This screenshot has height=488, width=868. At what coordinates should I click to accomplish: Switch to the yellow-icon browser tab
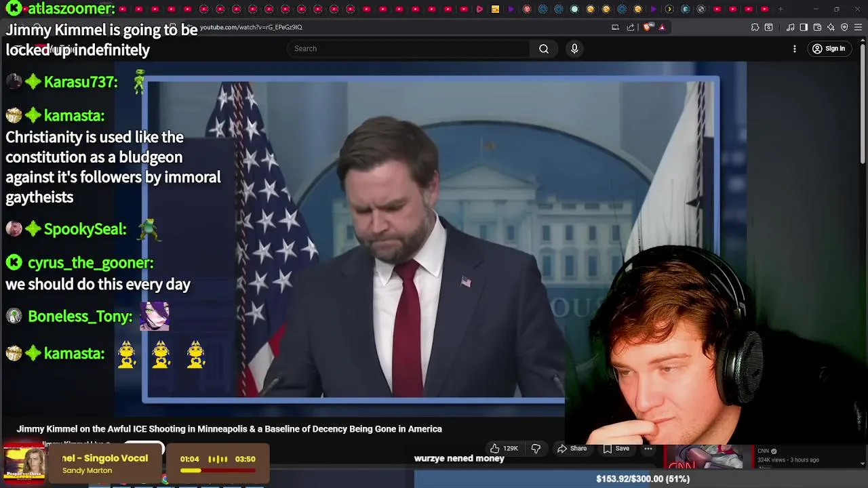(495, 9)
